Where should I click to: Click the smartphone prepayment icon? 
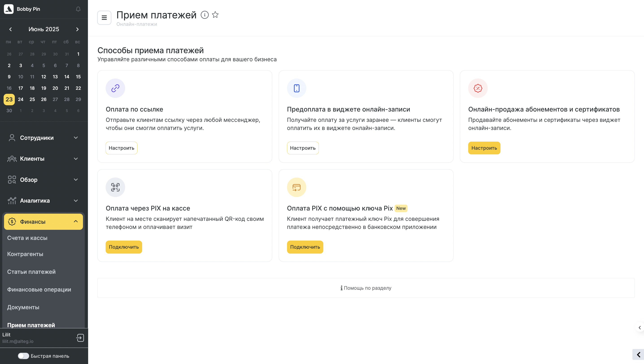point(296,88)
